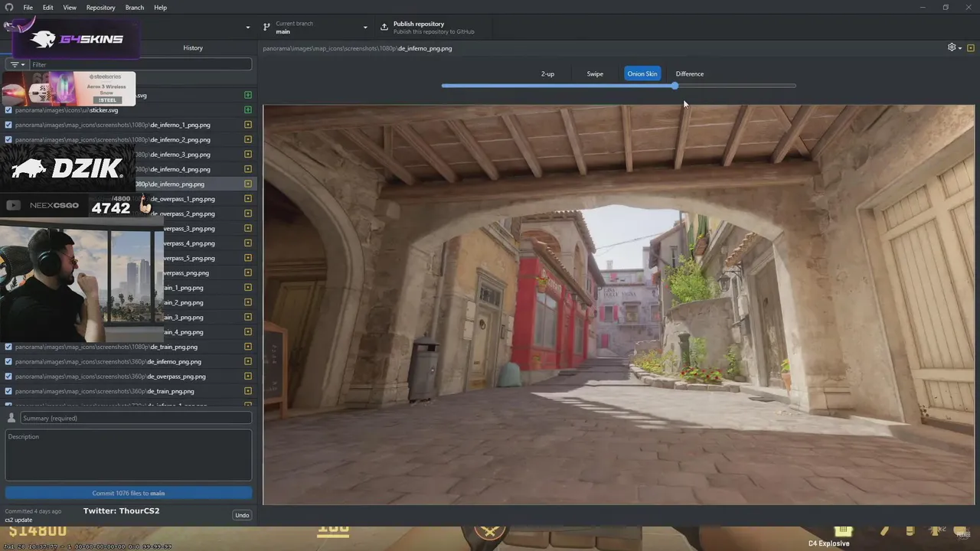Click modified-status icon on overpass_2_png.png row

click(x=248, y=214)
